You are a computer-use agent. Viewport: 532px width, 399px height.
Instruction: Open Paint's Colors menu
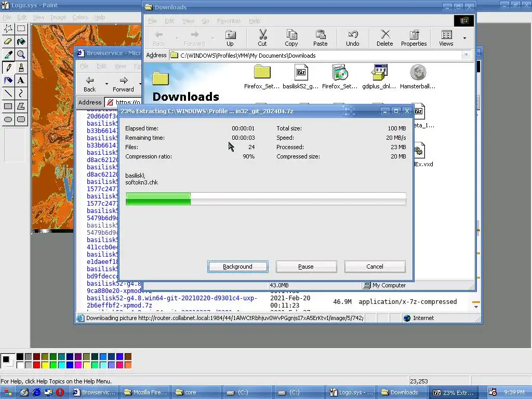click(x=80, y=17)
